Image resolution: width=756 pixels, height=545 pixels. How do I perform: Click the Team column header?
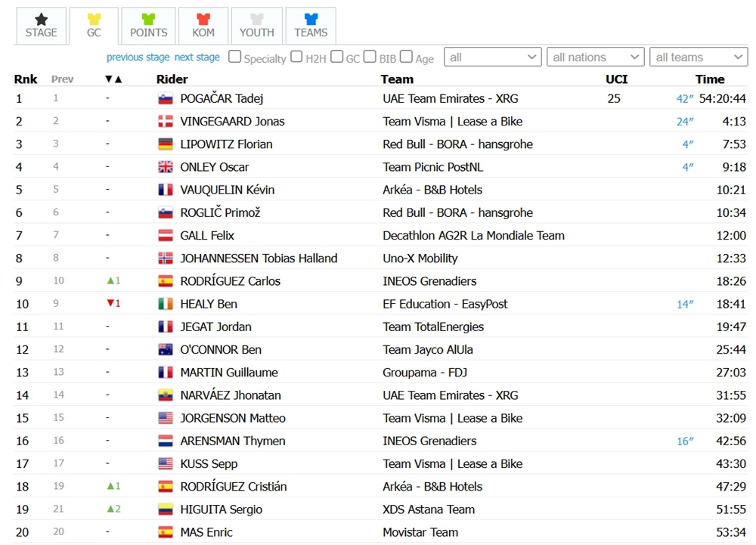point(397,79)
